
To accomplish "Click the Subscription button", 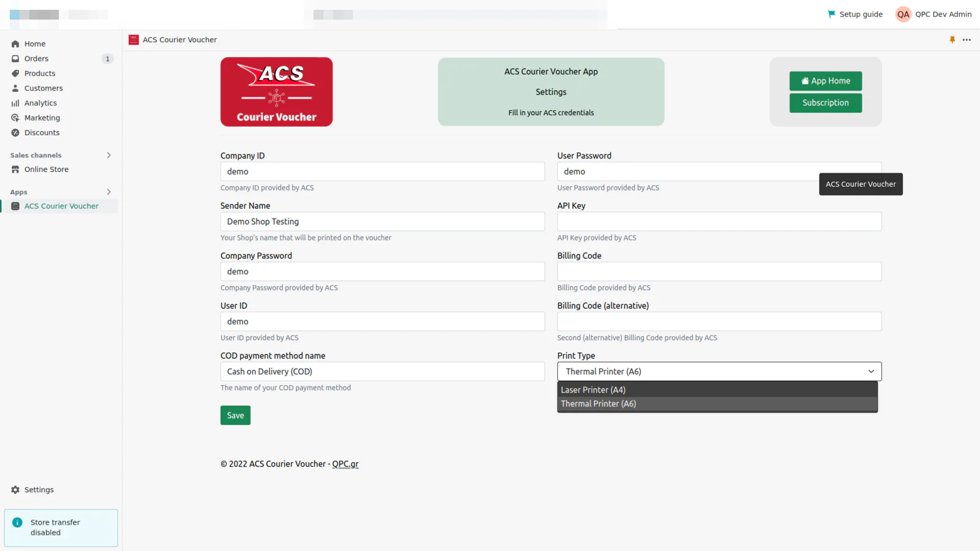I will point(825,103).
